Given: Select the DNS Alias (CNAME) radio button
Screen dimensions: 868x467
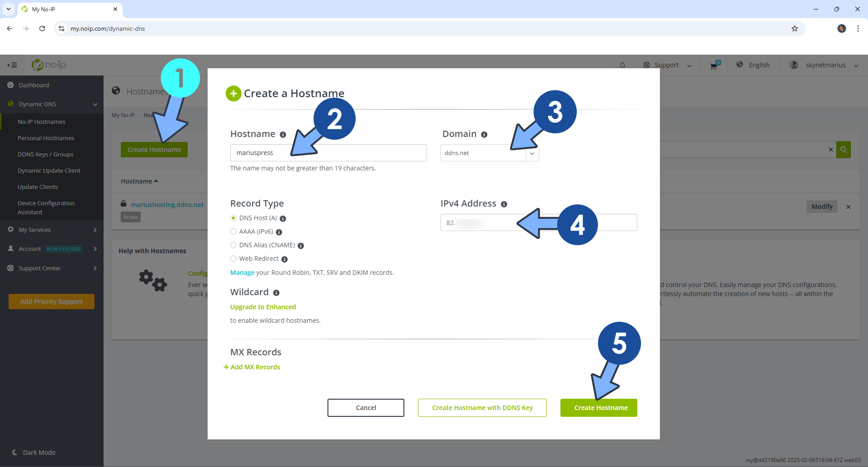Looking at the screenshot, I should [233, 245].
